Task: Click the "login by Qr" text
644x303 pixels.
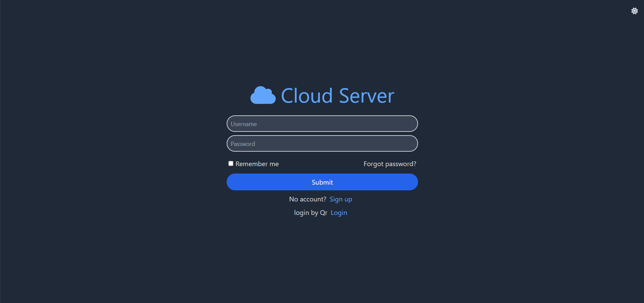Action: click(x=311, y=213)
